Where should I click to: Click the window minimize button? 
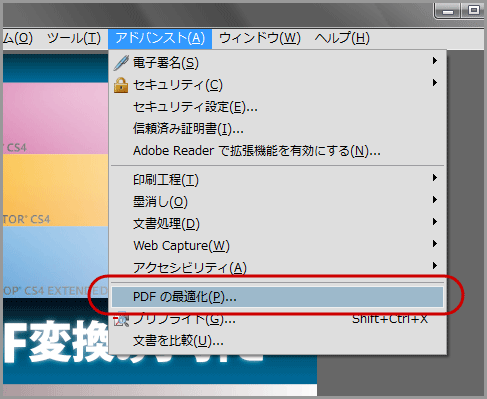click(448, 11)
